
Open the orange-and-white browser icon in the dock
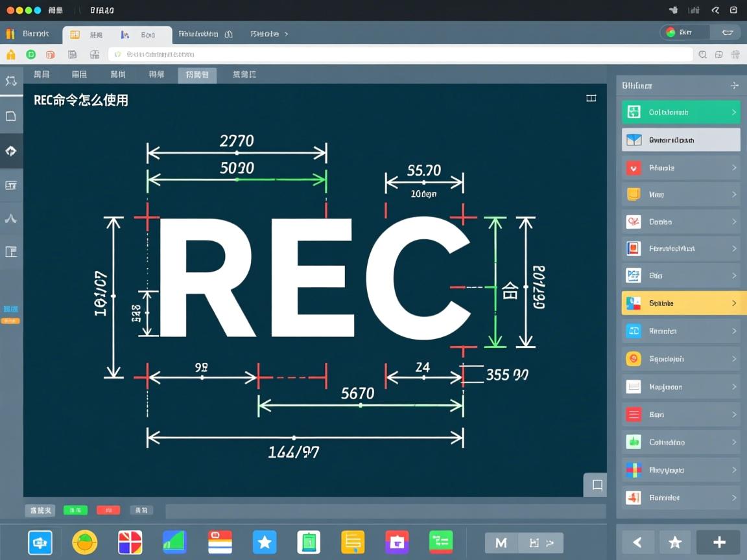click(x=85, y=542)
